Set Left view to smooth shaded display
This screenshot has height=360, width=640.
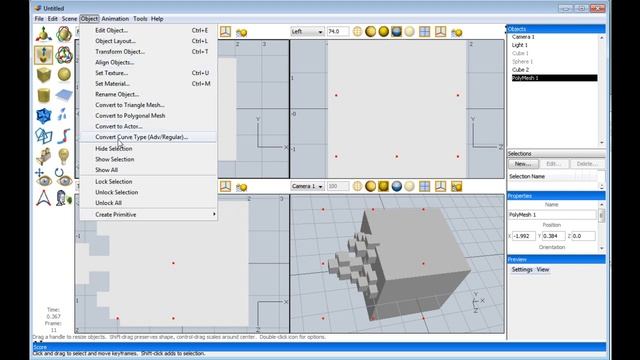[x=384, y=31]
